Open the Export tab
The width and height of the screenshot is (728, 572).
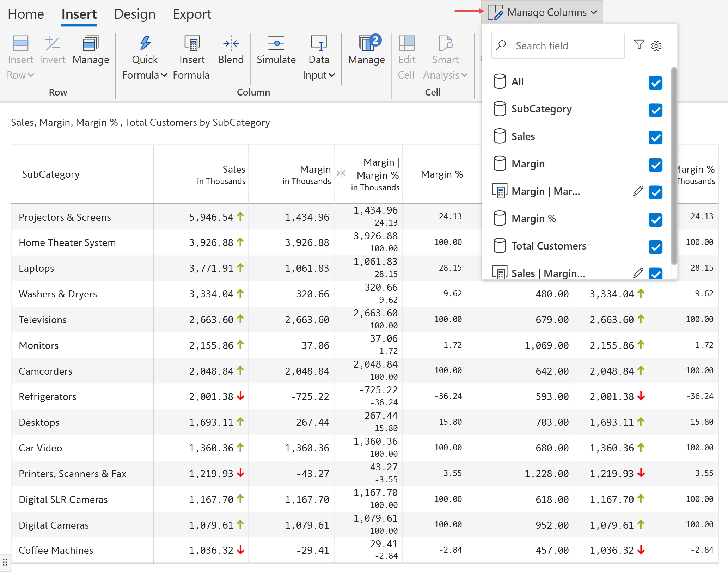pyautogui.click(x=192, y=14)
